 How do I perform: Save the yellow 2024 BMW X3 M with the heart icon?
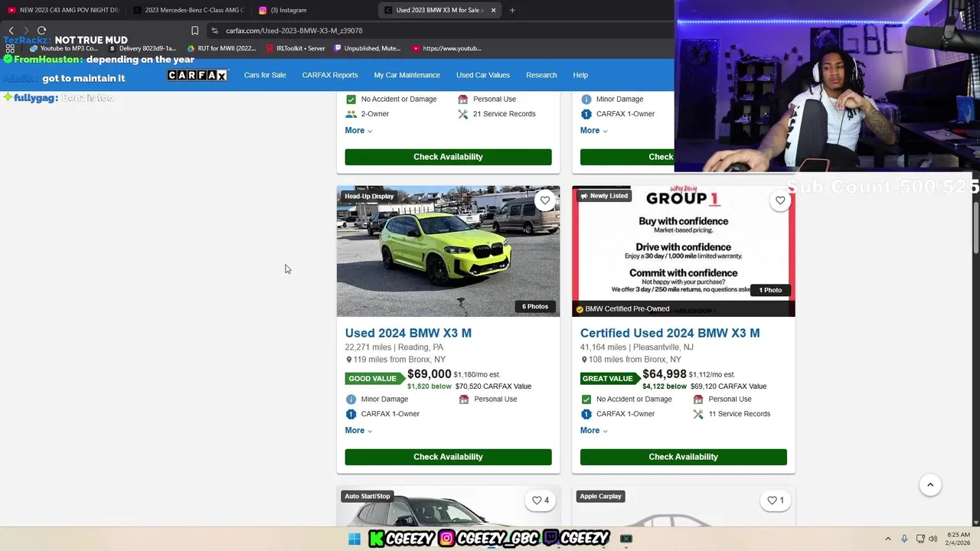(544, 201)
